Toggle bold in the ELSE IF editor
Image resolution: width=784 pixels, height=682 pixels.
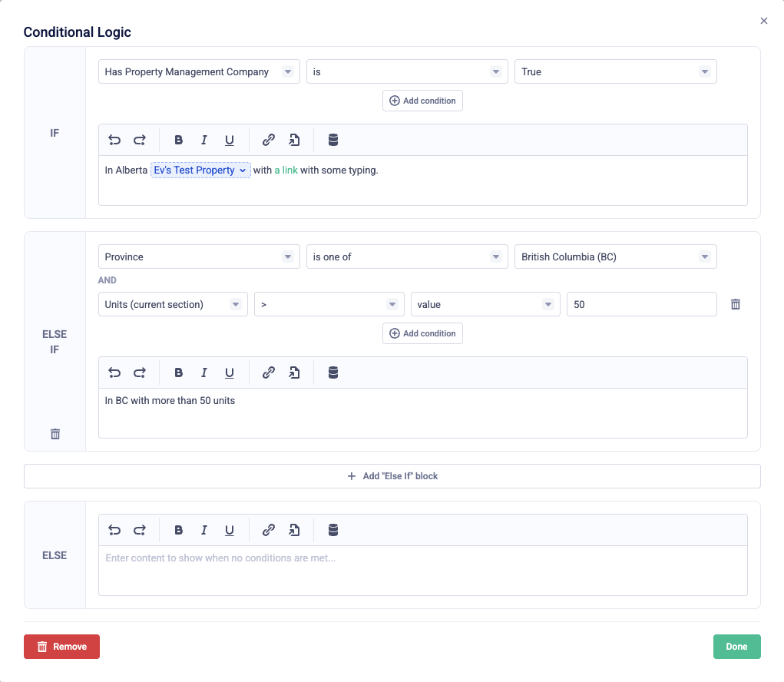(178, 372)
